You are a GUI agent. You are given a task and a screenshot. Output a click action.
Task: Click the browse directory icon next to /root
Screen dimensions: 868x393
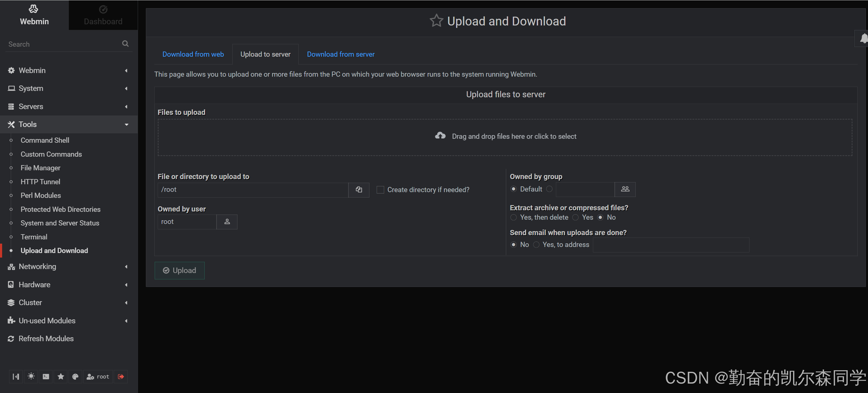point(359,189)
